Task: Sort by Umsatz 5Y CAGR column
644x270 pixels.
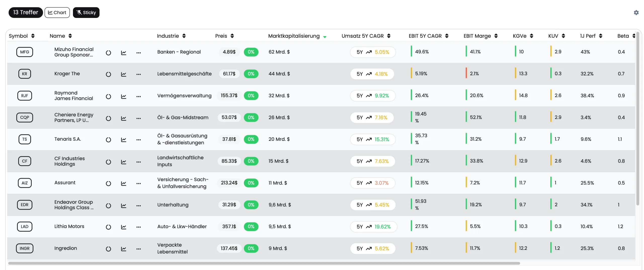Action: click(366, 36)
